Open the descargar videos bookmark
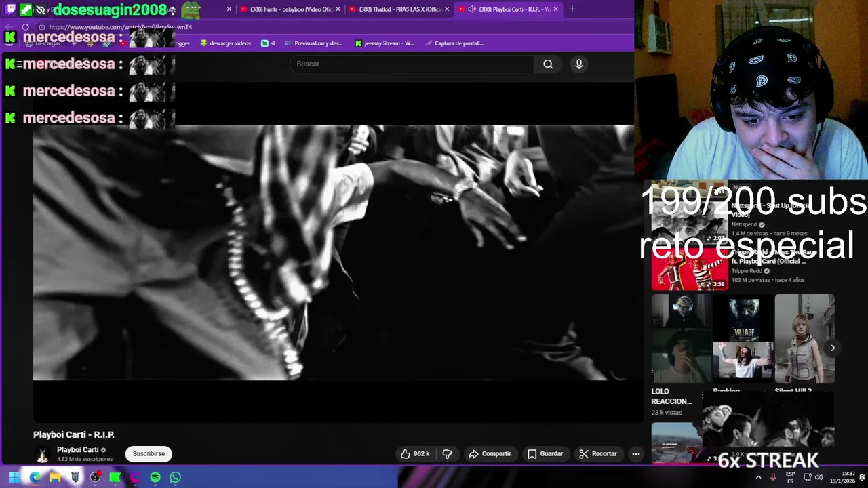 click(225, 43)
